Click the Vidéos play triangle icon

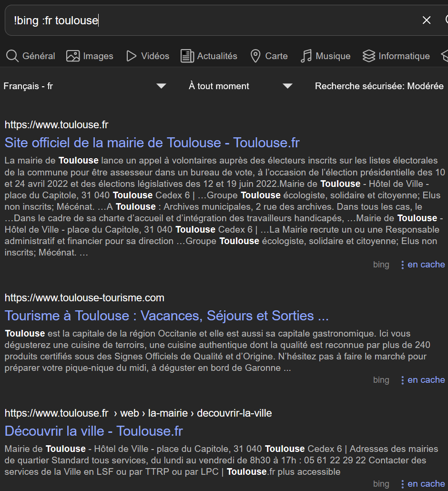click(131, 56)
